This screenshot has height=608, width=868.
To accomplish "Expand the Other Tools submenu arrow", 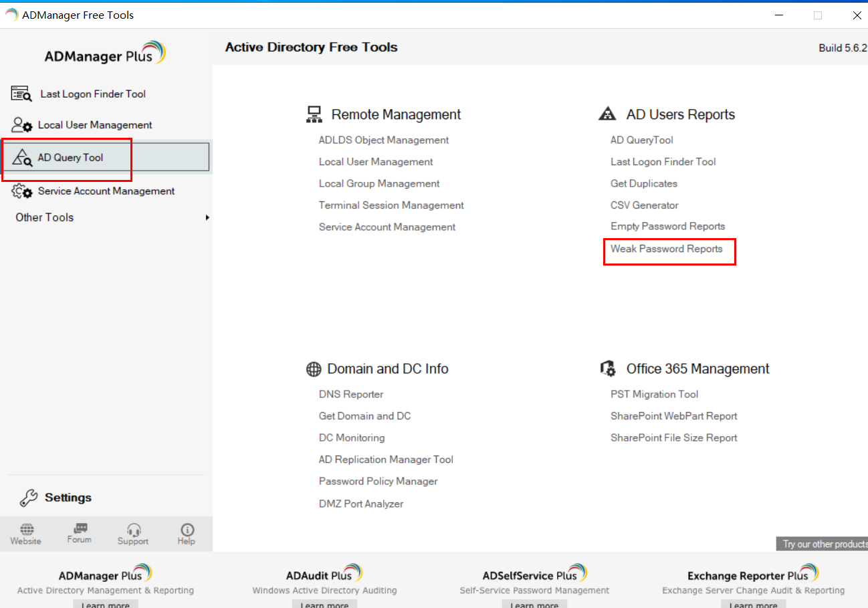I will pos(207,217).
